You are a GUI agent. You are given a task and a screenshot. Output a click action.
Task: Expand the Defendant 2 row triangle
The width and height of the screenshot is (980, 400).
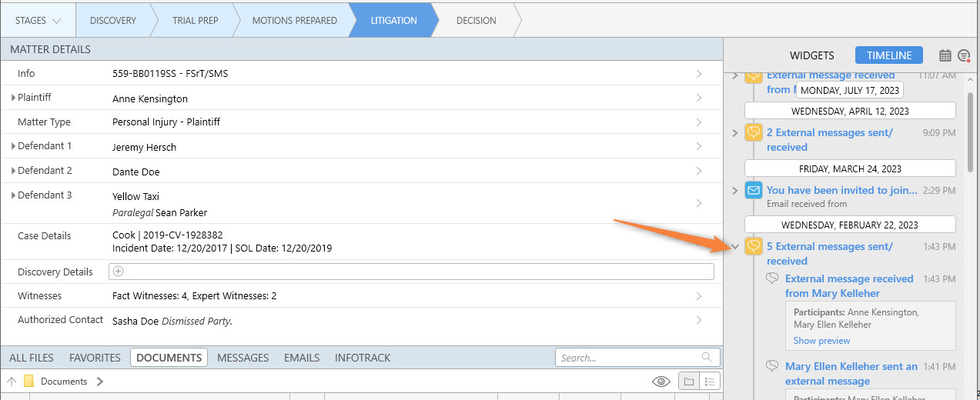pyautogui.click(x=13, y=171)
